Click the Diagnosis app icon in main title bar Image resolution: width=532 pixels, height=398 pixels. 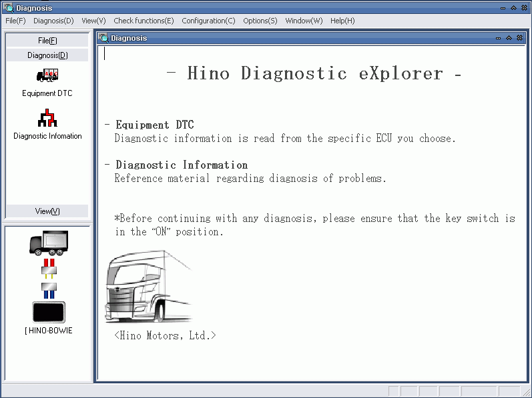[9, 7]
